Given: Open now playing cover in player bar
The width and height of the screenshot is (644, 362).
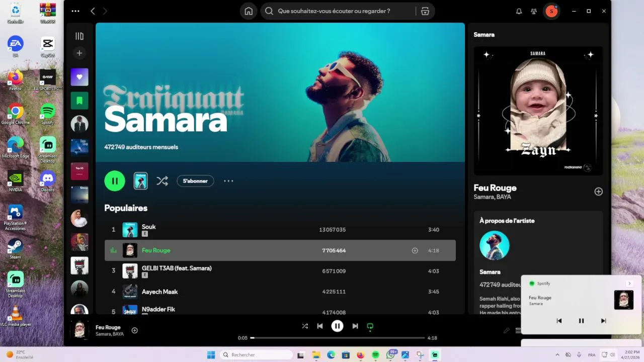Looking at the screenshot, I should tap(79, 330).
